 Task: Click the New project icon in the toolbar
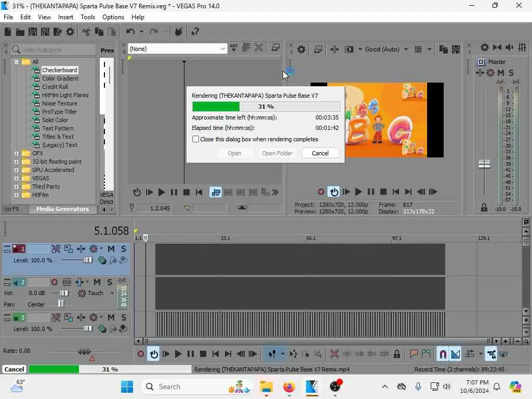pyautogui.click(x=7, y=32)
